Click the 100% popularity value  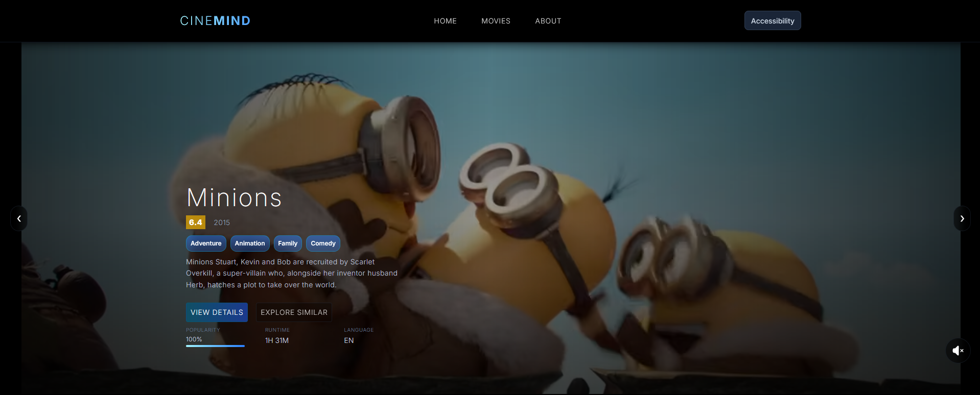(194, 339)
